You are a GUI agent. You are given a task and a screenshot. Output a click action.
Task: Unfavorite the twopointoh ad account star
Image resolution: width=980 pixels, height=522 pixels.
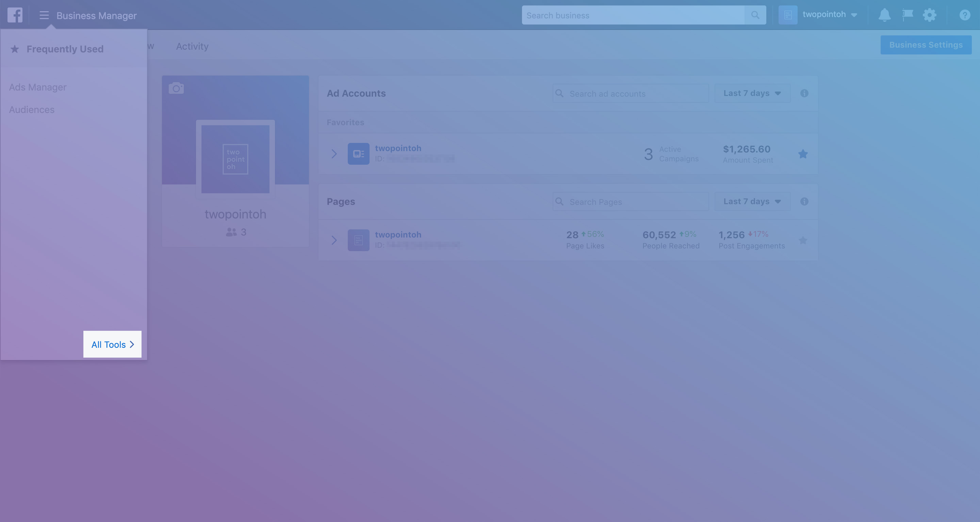click(x=803, y=154)
